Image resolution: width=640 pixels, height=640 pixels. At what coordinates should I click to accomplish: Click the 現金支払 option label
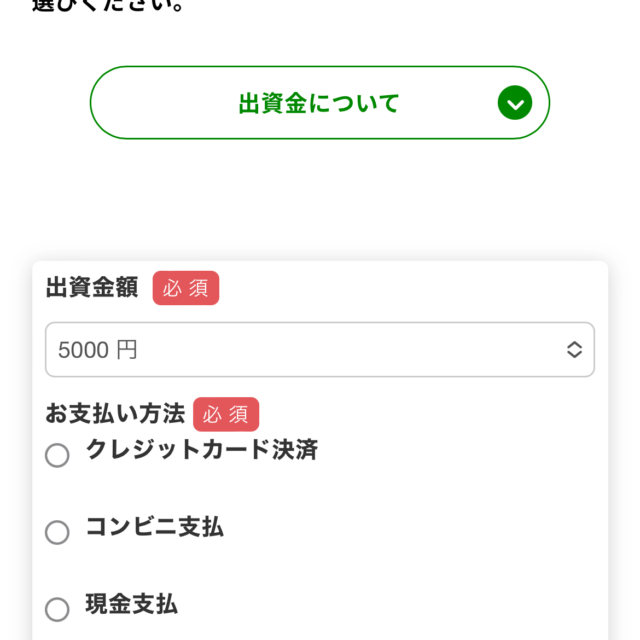tap(132, 604)
